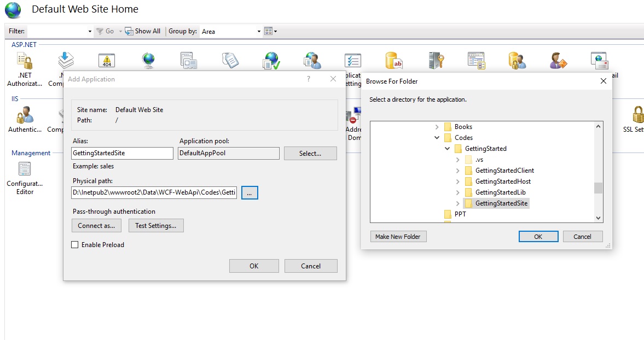Expand the GettingStartedClient folder node
The image size is (644, 340).
[458, 171]
